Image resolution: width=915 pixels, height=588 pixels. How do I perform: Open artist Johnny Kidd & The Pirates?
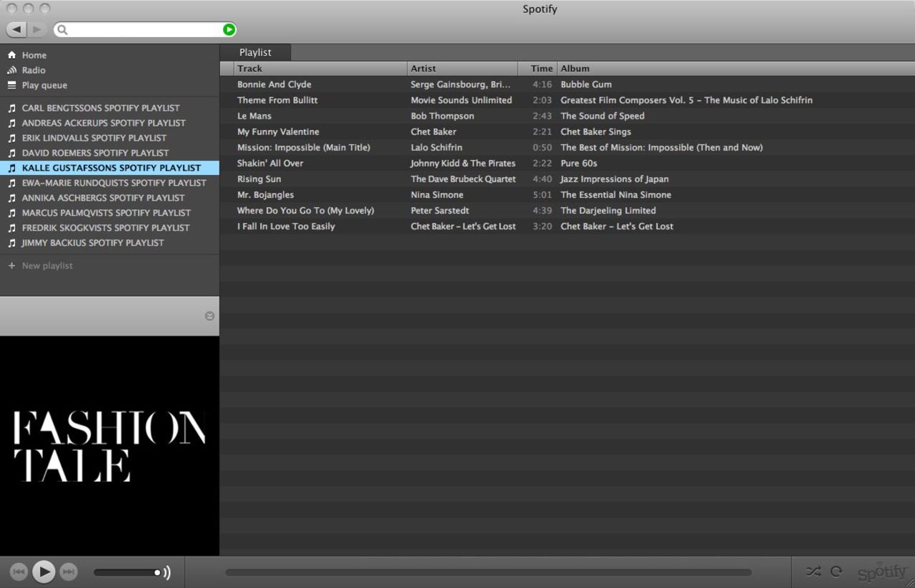(463, 163)
